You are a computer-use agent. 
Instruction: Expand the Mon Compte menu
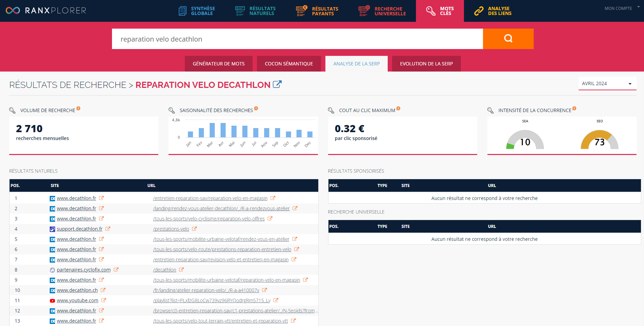pos(622,8)
